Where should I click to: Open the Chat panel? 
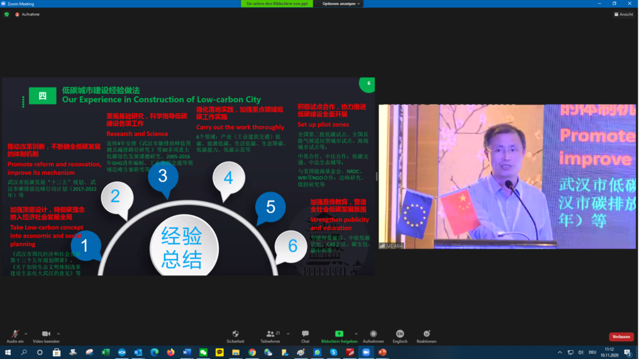click(x=305, y=334)
